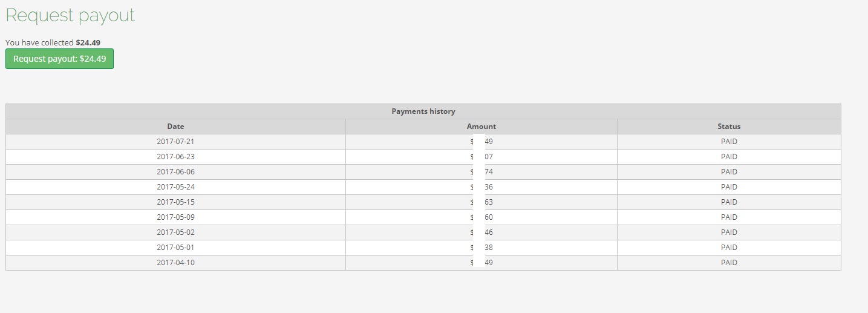Click the Request payout page heading

point(70,15)
